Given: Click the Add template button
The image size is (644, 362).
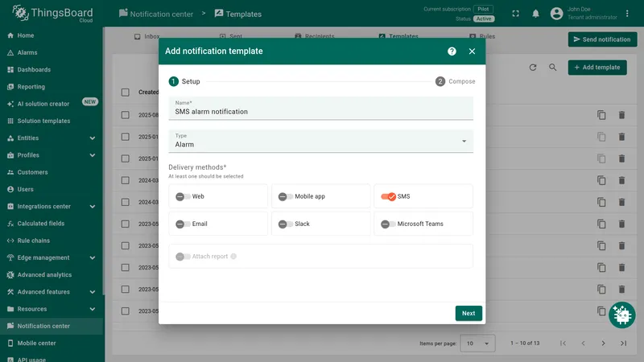Looking at the screenshot, I should coord(597,68).
